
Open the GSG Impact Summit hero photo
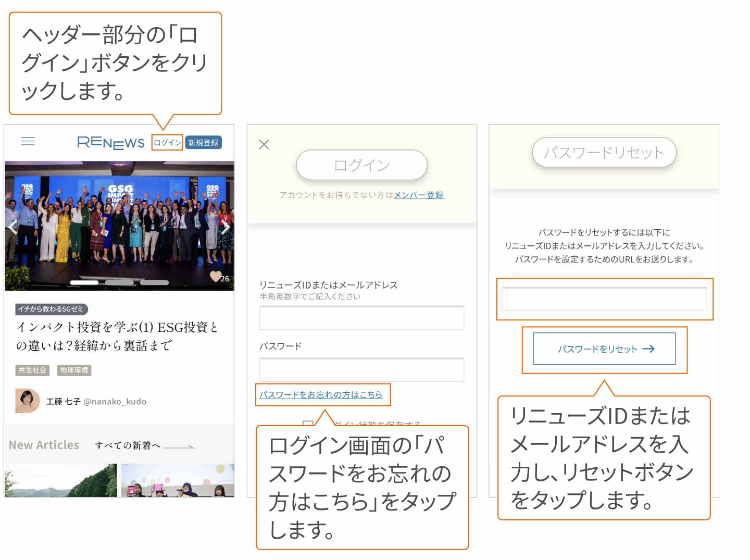pos(119,226)
